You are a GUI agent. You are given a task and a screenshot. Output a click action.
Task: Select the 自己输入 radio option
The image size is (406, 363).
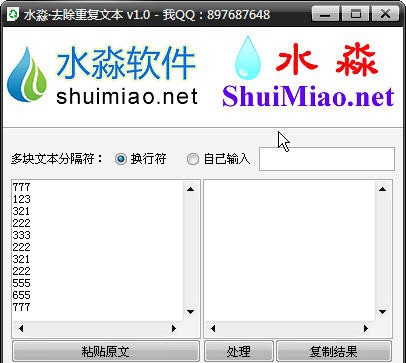click(218, 159)
